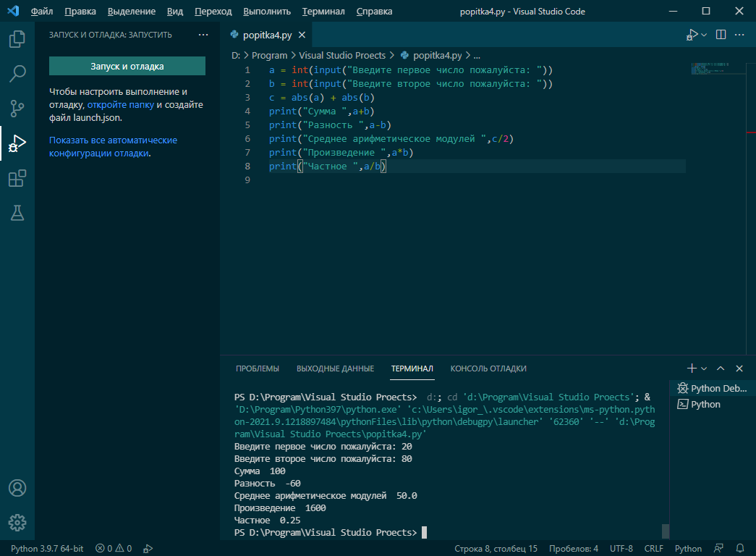Open the Extensions view icon
This screenshot has width=756, height=556.
tap(17, 178)
